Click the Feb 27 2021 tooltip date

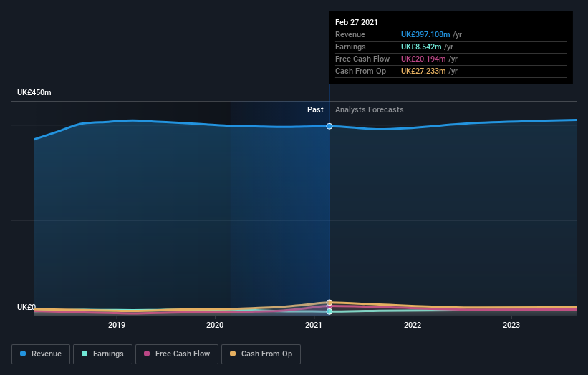[x=356, y=22]
